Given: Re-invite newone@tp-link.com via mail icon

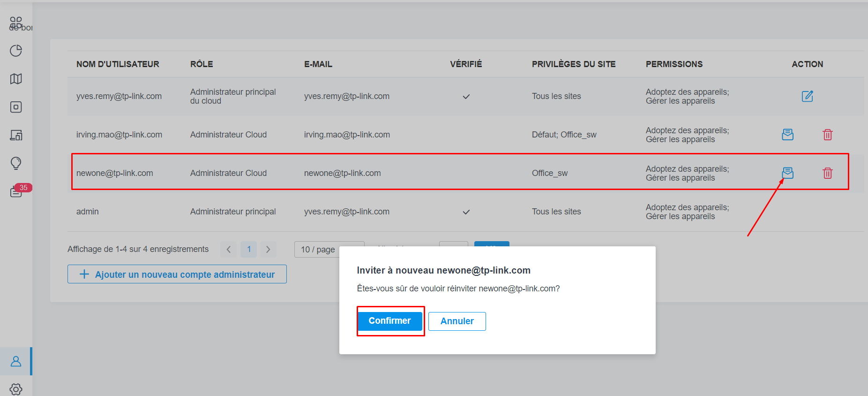Looking at the screenshot, I should coord(788,173).
